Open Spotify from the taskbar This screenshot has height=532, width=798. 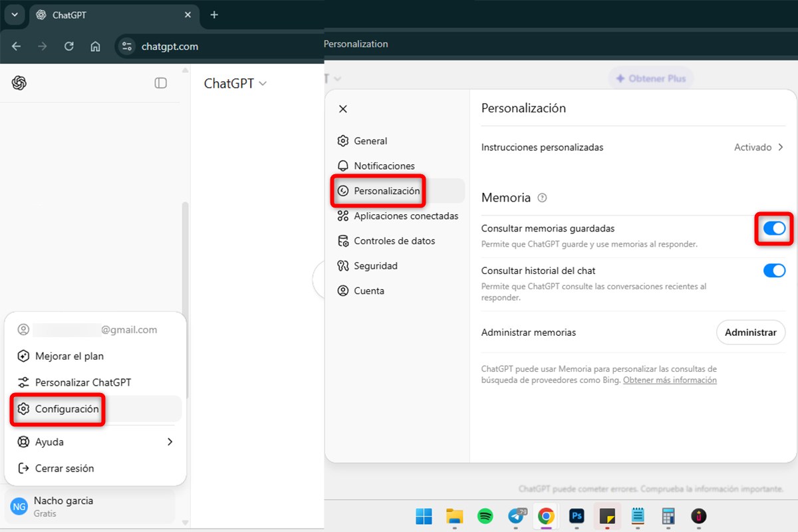[x=485, y=516]
